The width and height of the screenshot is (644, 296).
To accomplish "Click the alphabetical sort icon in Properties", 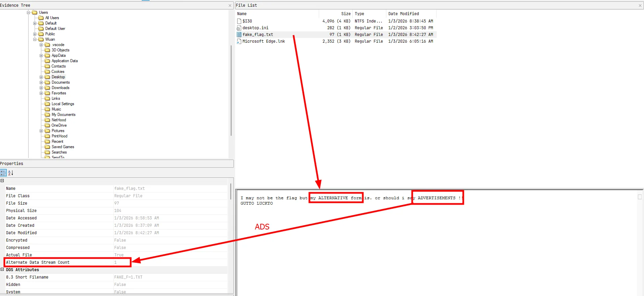I will point(11,173).
